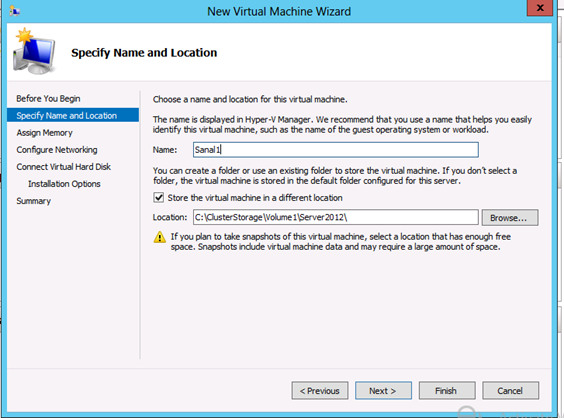The height and width of the screenshot is (418, 564).
Task: Open the Installation Options sub-step
Action: [64, 184]
